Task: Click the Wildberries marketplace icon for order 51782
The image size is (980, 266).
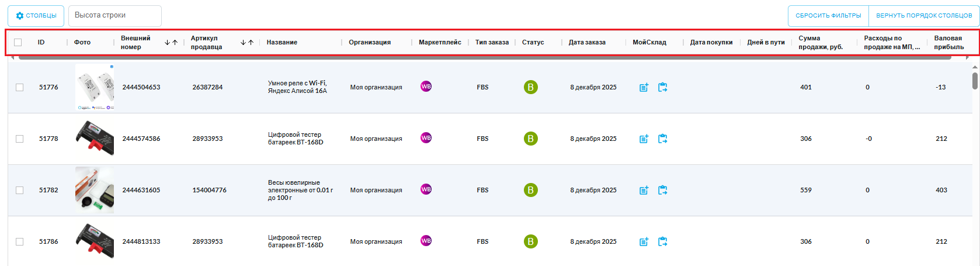Action: click(x=426, y=189)
